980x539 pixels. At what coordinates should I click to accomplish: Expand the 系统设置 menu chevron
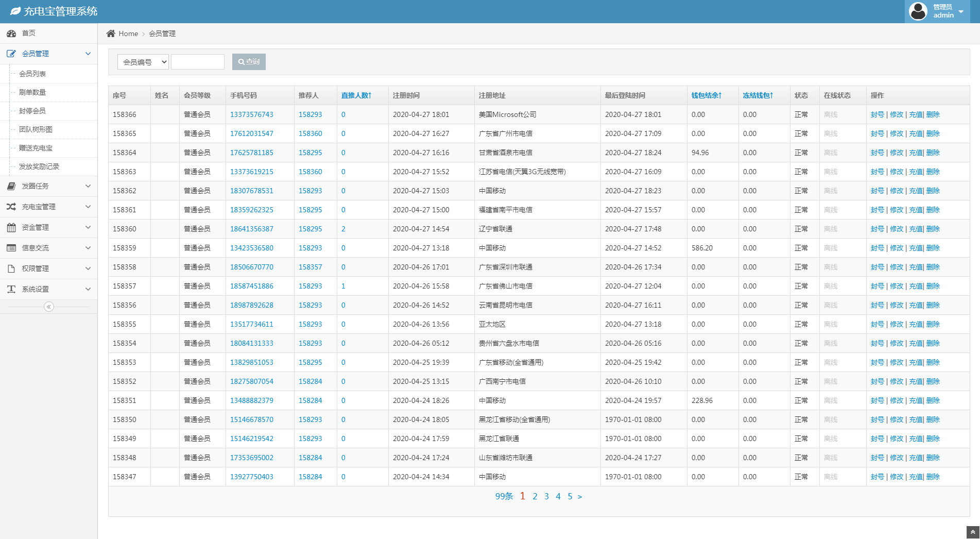click(x=88, y=289)
